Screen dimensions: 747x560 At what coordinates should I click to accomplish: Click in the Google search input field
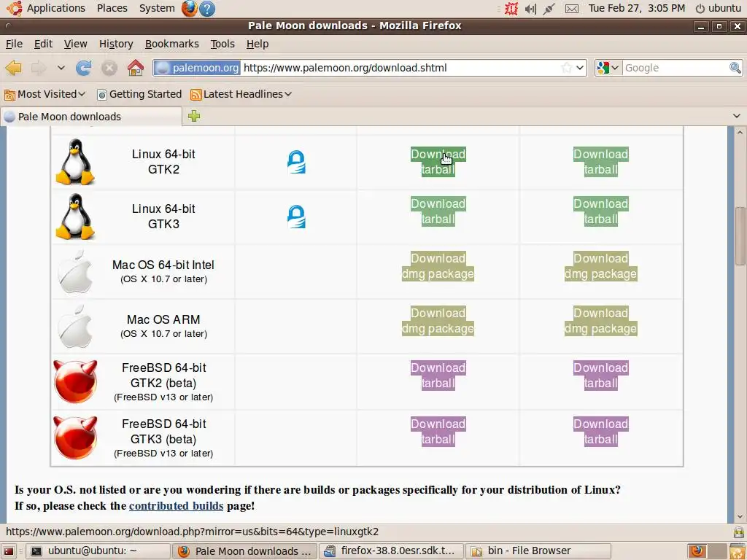pyautogui.click(x=676, y=68)
